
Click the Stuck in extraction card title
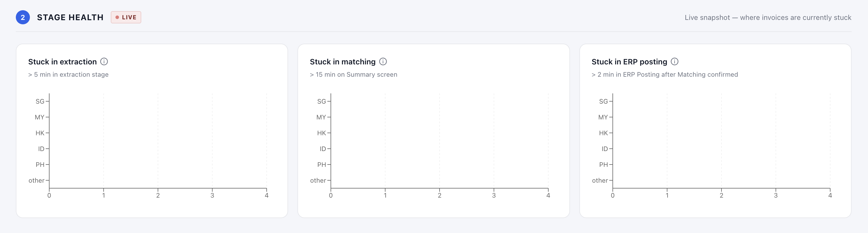(62, 62)
